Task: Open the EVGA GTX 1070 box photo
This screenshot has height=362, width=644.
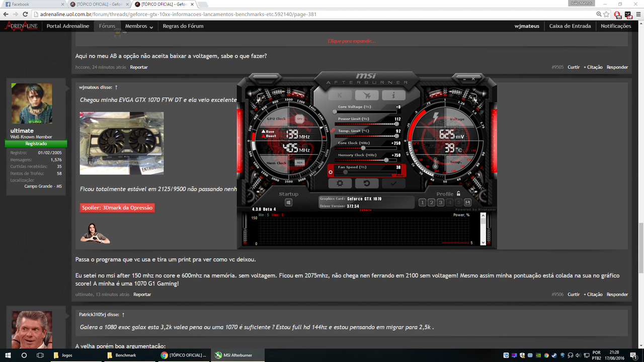Action: tap(122, 143)
